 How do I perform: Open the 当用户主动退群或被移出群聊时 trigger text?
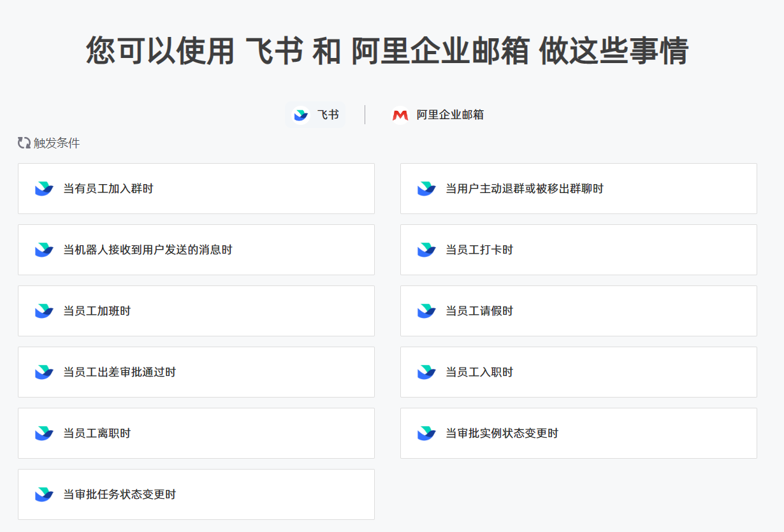coord(525,189)
